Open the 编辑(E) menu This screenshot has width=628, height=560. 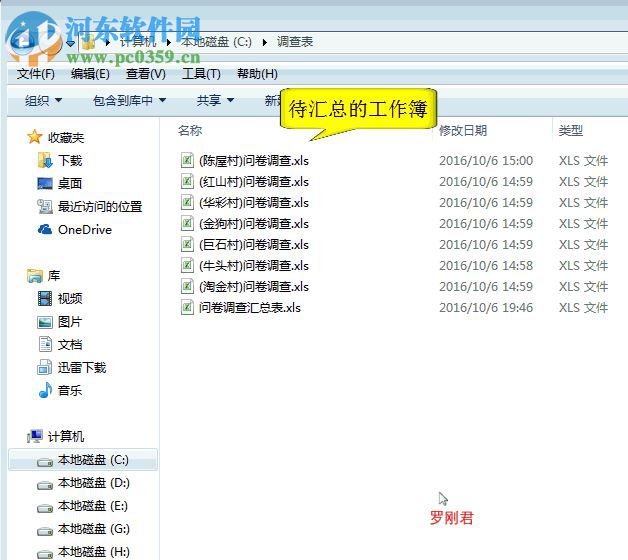point(90,74)
